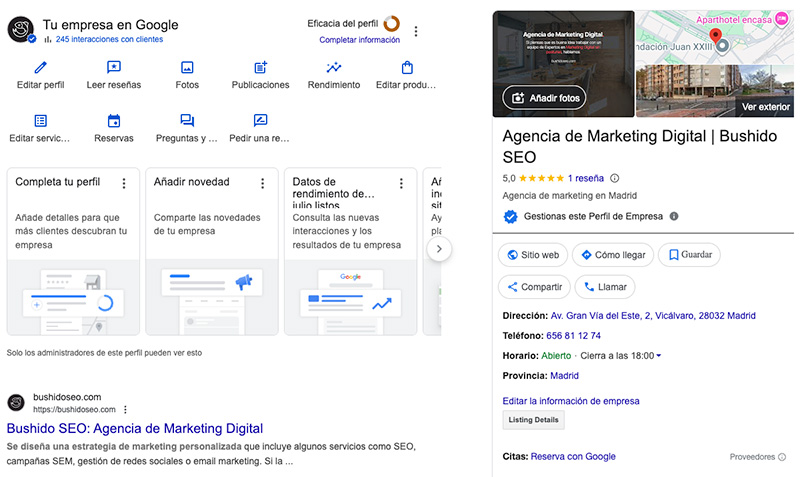Click Editar la información de empresa link
800x477 pixels.
click(x=571, y=401)
